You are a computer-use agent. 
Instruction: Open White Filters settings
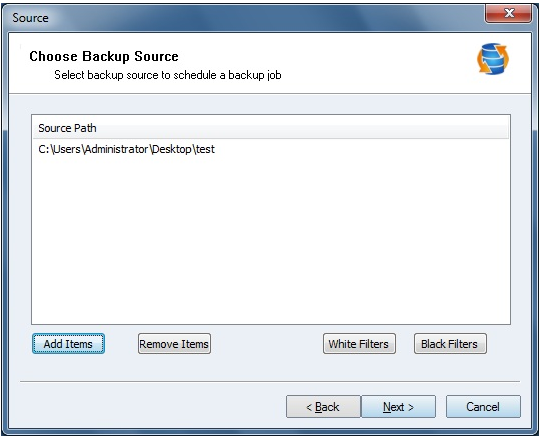(x=359, y=344)
